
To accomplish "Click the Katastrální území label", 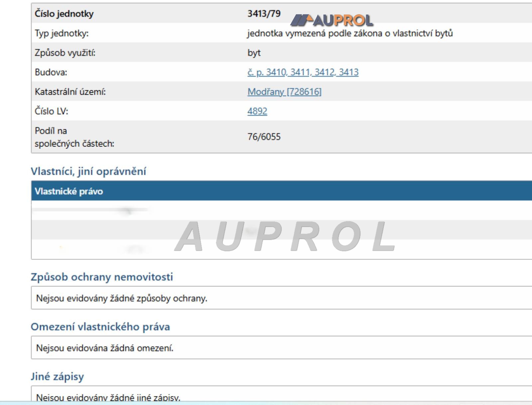I will click(x=70, y=92).
